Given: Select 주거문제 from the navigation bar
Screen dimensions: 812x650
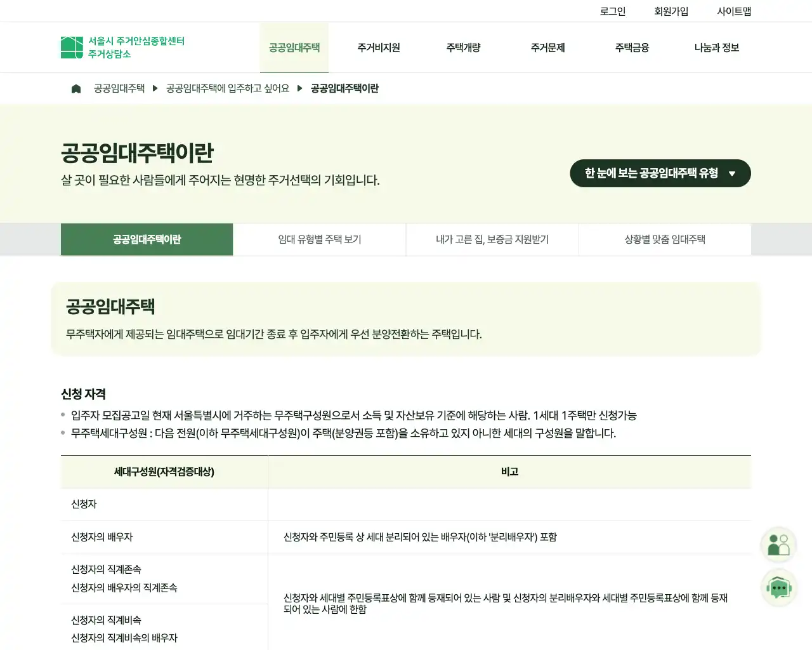Looking at the screenshot, I should [x=547, y=47].
